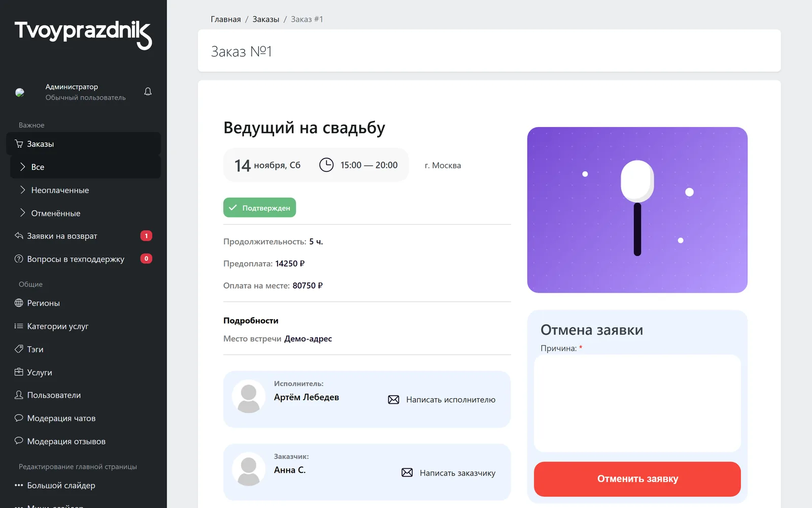
Task: Click the person icon for Пользователи
Action: [x=19, y=395]
